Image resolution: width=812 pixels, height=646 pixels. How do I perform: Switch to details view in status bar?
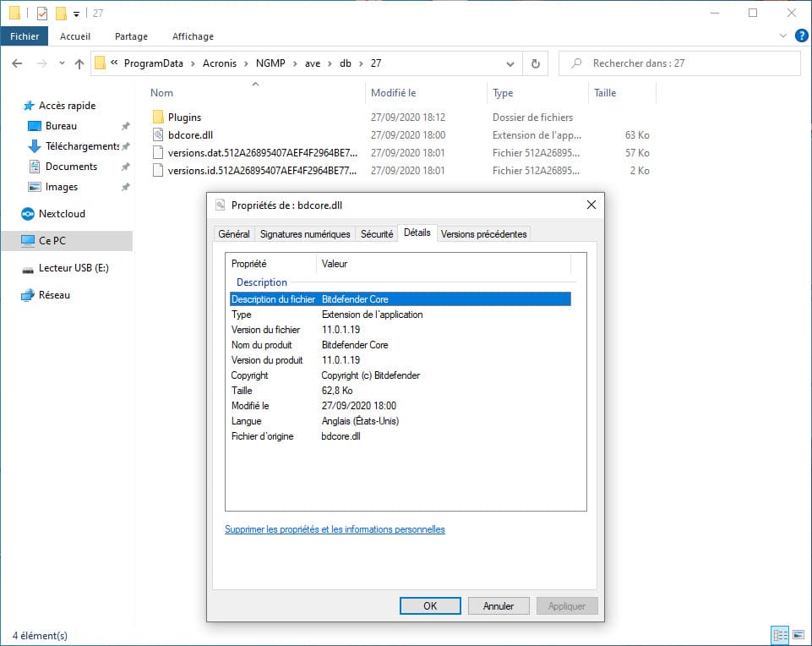click(x=780, y=635)
